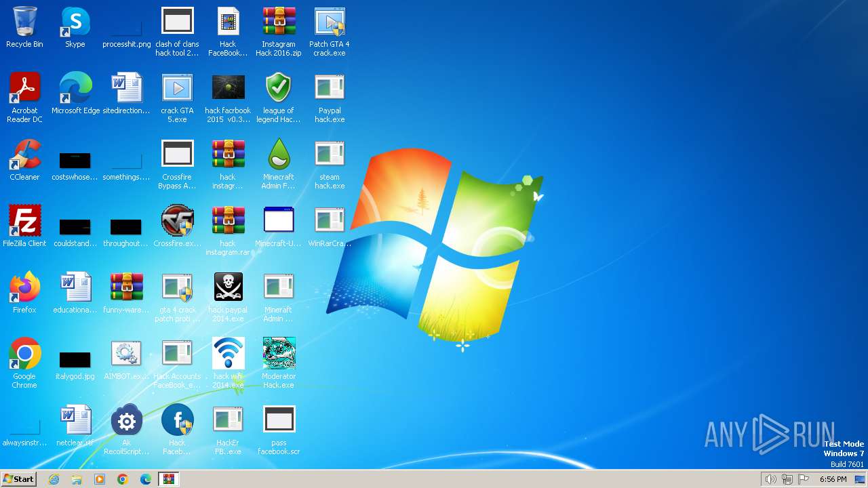Select Paypal hack.exe icon
The image size is (868, 488).
(330, 88)
